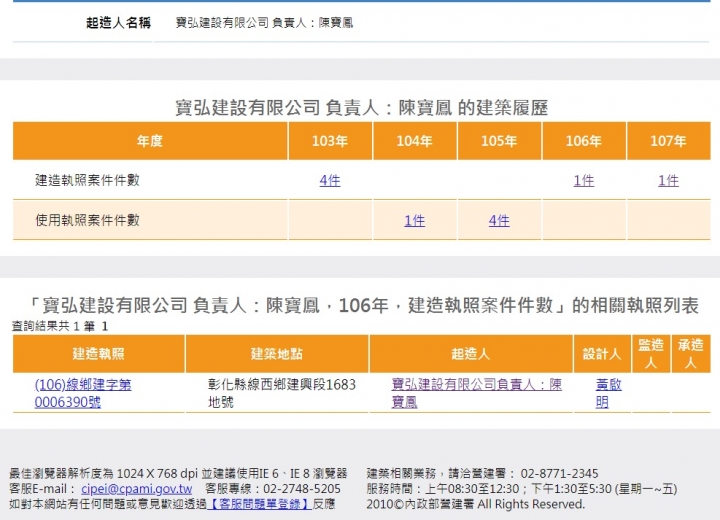Screen dimensions: 720x520
Task: Click the 使用執照案件件數 row label
Action: pos(87,220)
